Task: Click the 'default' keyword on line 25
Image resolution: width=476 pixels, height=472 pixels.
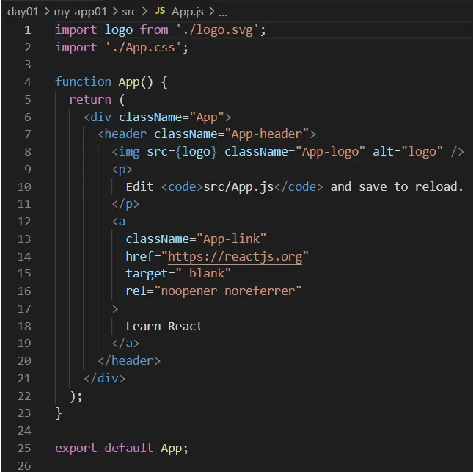Action: point(129,448)
